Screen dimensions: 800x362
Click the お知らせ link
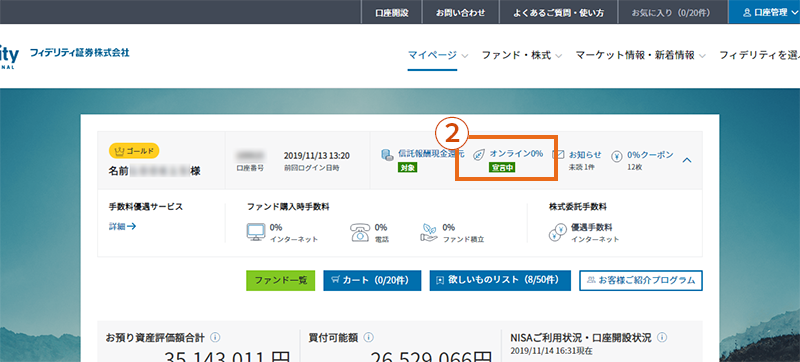coord(585,153)
